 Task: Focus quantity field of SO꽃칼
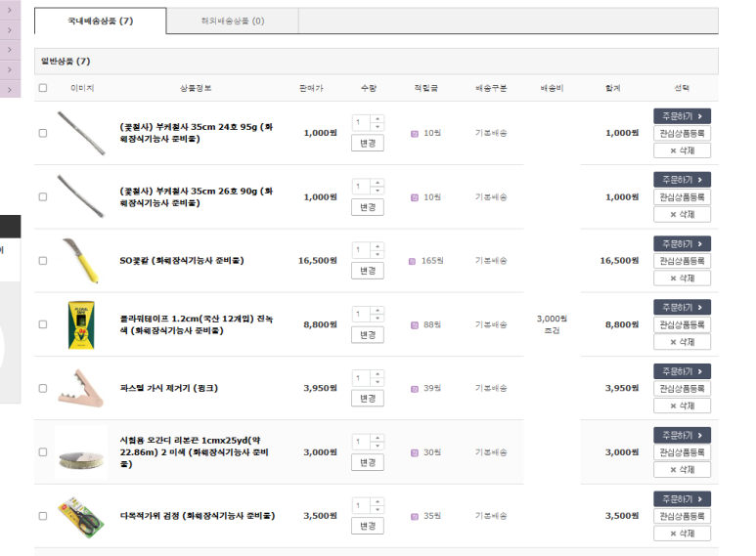point(361,250)
